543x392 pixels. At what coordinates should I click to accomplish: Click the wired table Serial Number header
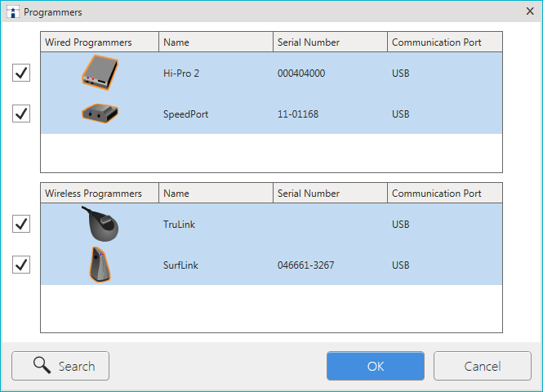coord(331,42)
